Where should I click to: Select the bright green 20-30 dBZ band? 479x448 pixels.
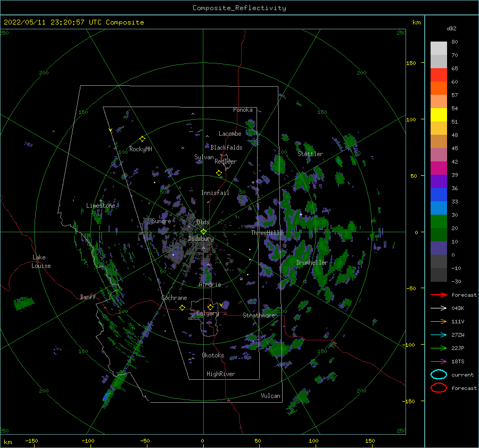[x=439, y=221]
